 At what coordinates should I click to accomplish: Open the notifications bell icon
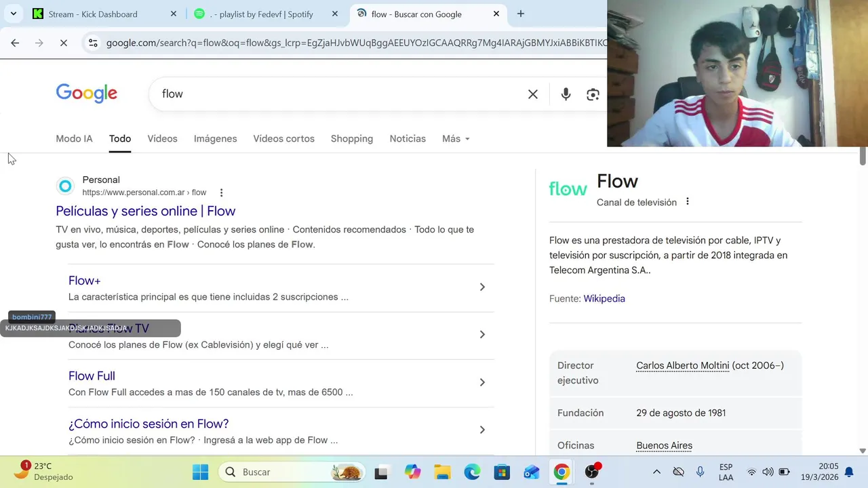(x=849, y=472)
